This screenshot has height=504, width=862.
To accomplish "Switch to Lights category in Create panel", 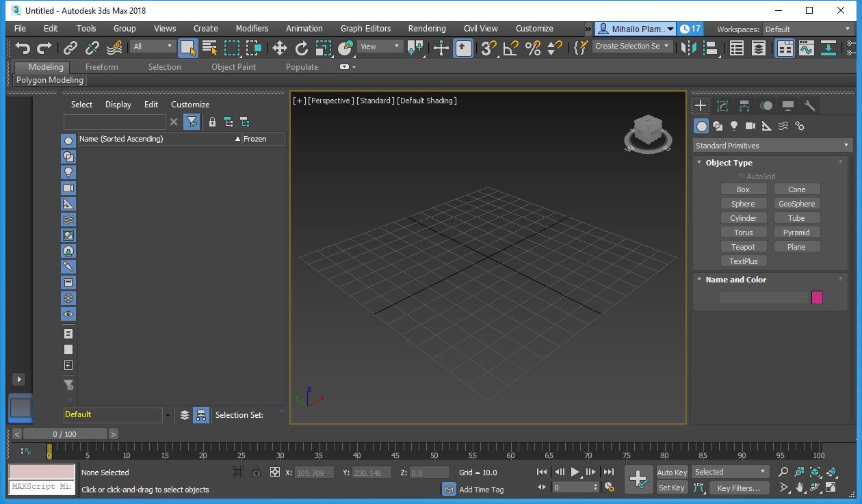I will click(x=734, y=126).
